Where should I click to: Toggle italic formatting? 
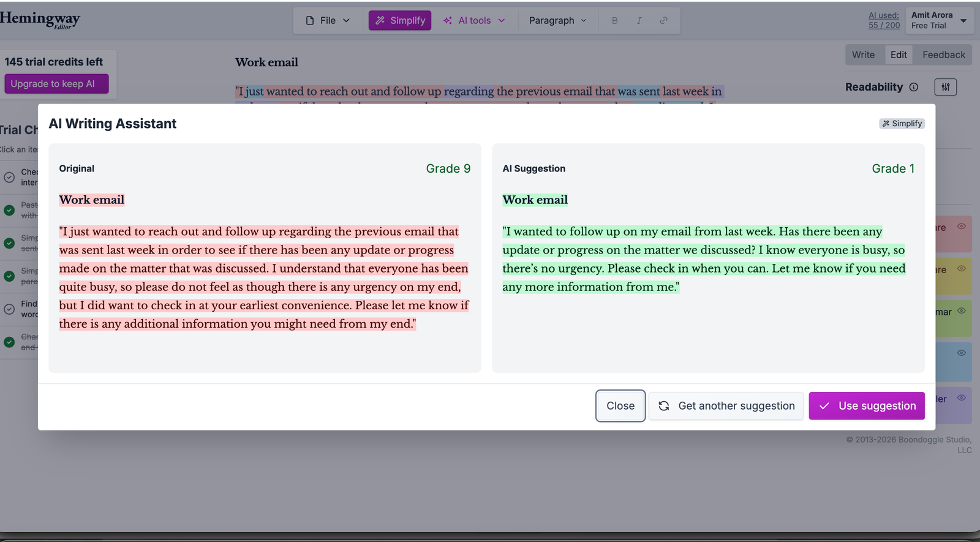639,20
